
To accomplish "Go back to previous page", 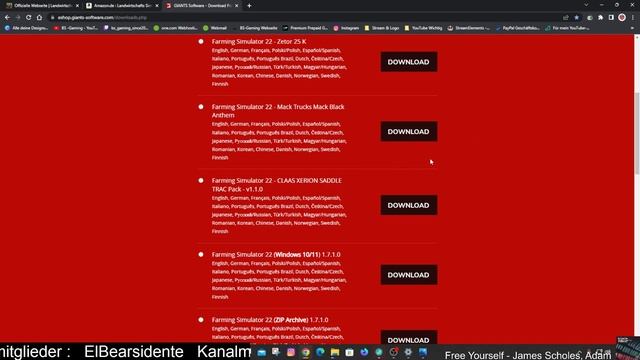I will click(7, 18).
